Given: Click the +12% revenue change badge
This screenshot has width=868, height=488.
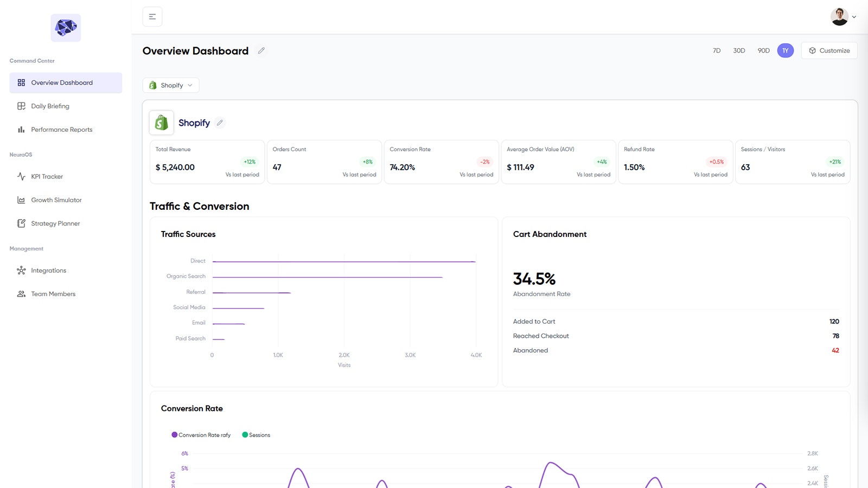Looking at the screenshot, I should coord(250,162).
